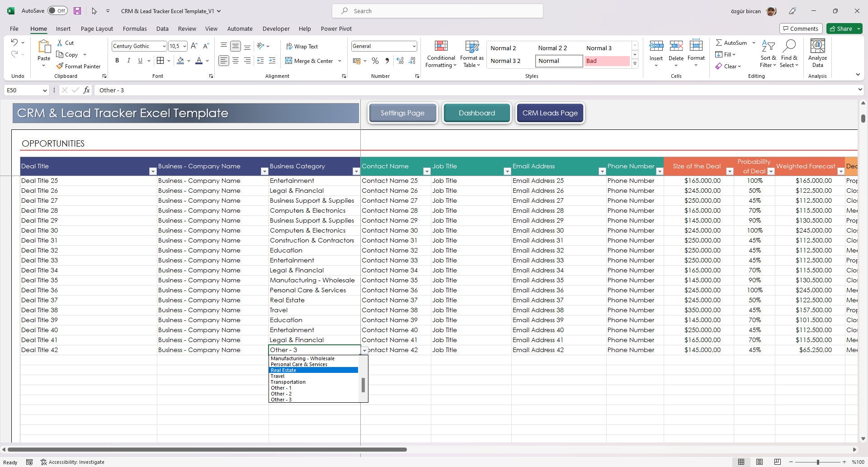Viewport: 868px width, 467px height.
Task: Click the CRM Leads Page button
Action: point(550,113)
